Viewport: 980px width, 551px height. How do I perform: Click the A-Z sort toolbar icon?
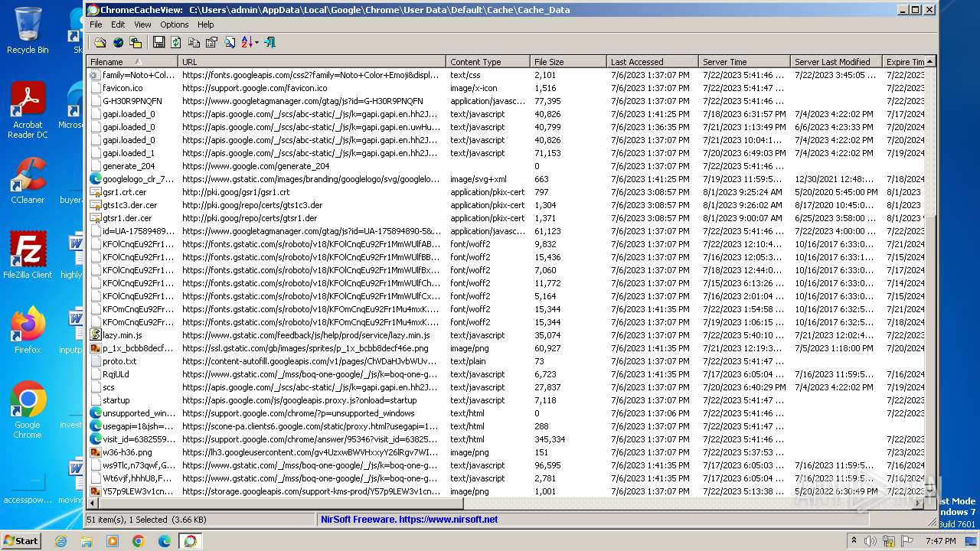[x=247, y=43]
